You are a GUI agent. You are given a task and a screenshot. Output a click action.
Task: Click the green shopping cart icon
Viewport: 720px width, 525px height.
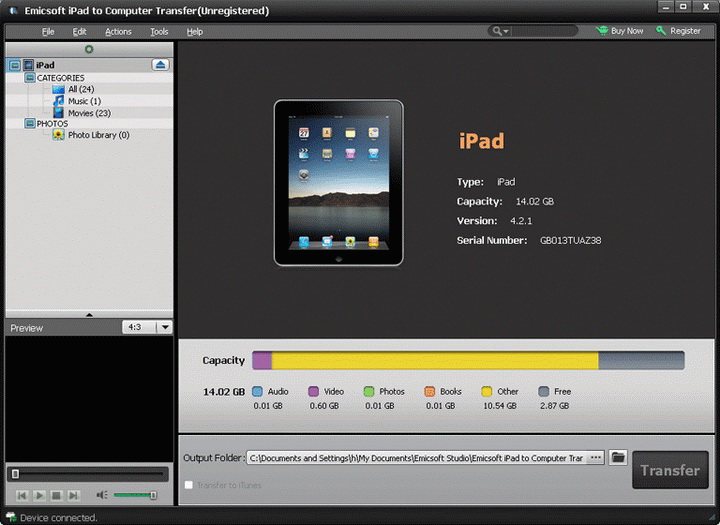point(602,31)
